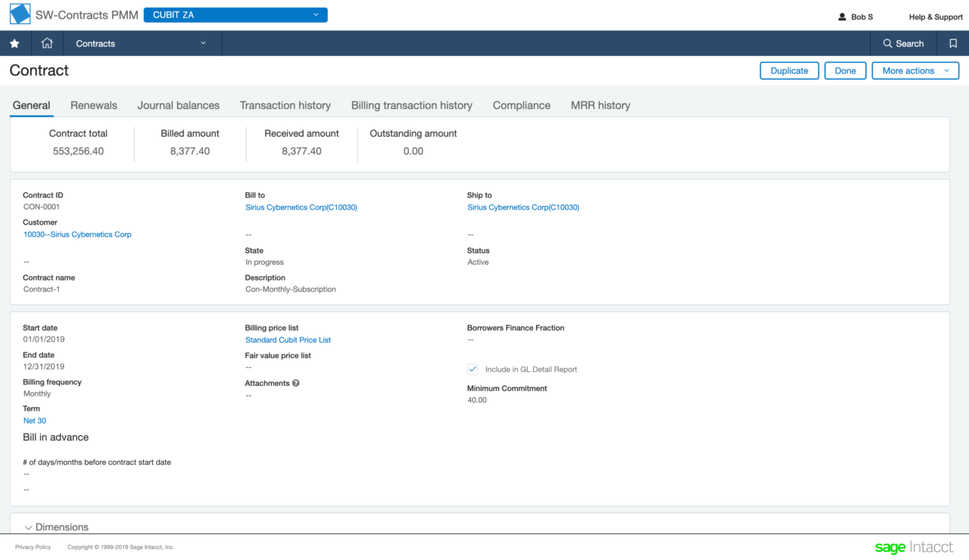This screenshot has width=969, height=560.
Task: Click the Sage Intacct blue logo
Action: [x=20, y=14]
